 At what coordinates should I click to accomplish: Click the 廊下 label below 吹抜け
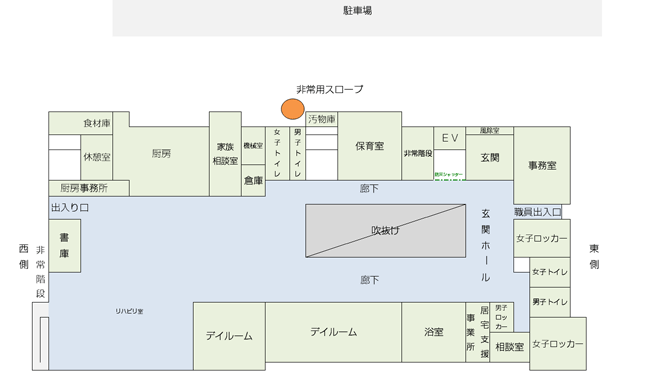click(x=369, y=280)
